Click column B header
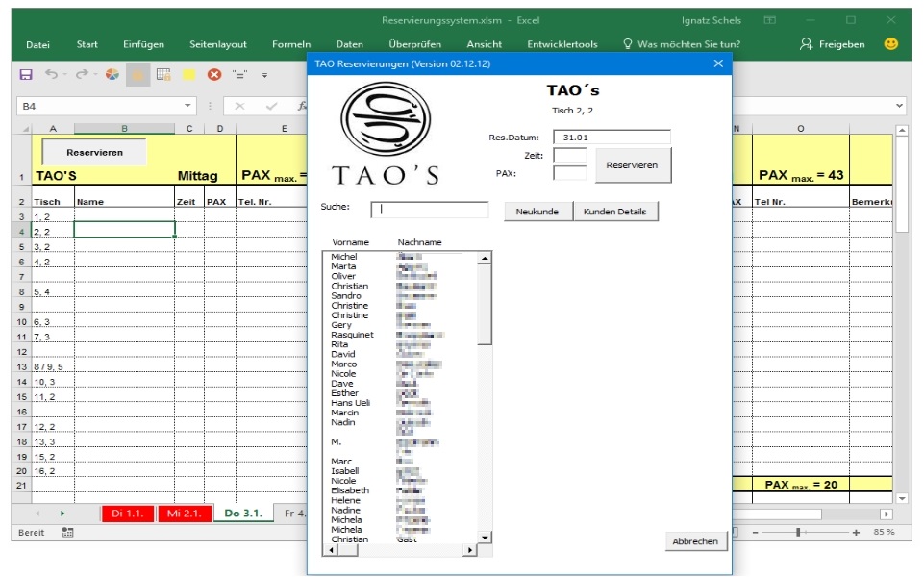Viewport: 924px width, 577px height. tap(124, 129)
